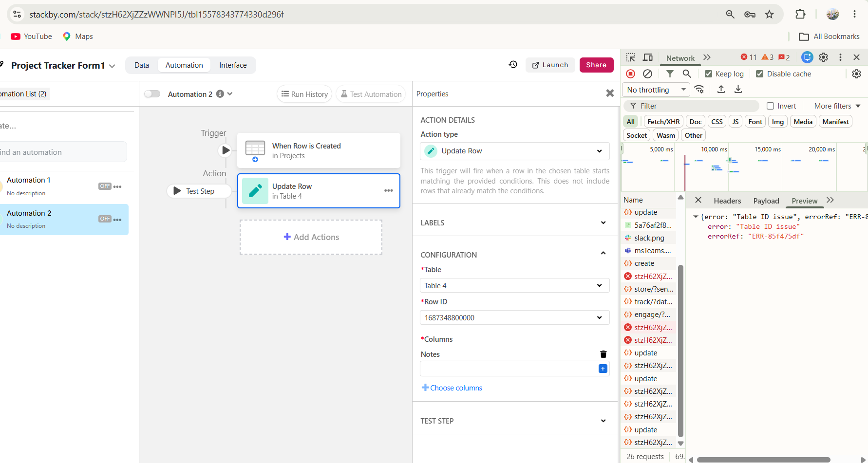Toggle the Automation 1 OFF badge
Screen dimensions: 868x463
[105, 186]
